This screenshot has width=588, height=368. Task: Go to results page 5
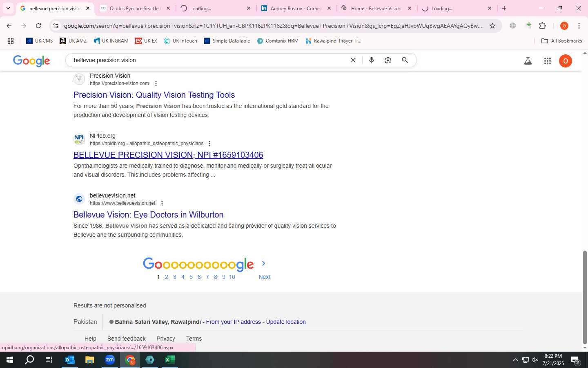point(191,277)
